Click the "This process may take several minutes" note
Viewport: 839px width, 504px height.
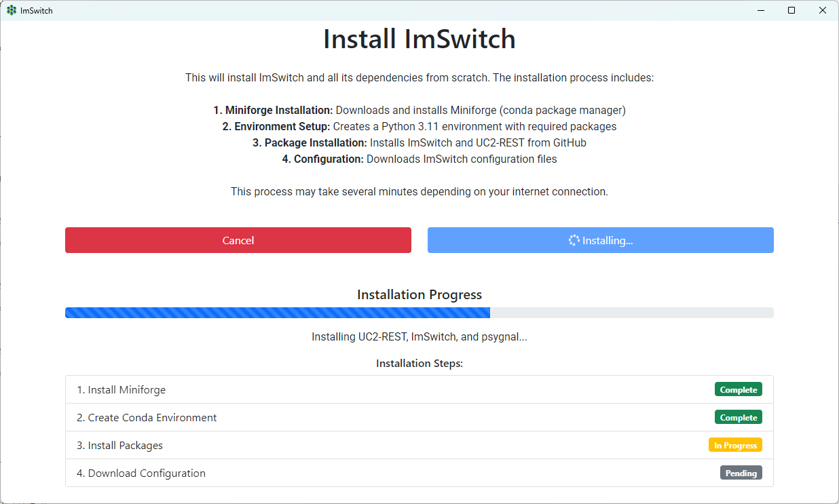(419, 191)
